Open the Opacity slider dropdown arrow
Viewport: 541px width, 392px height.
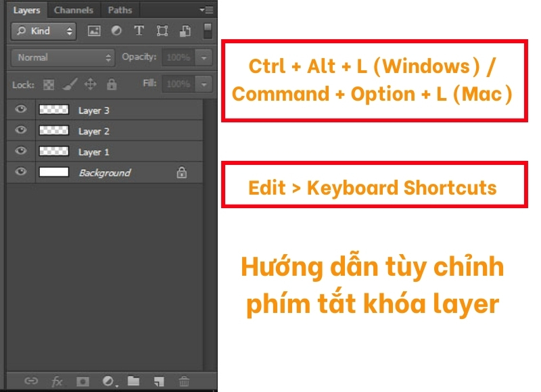tap(204, 57)
